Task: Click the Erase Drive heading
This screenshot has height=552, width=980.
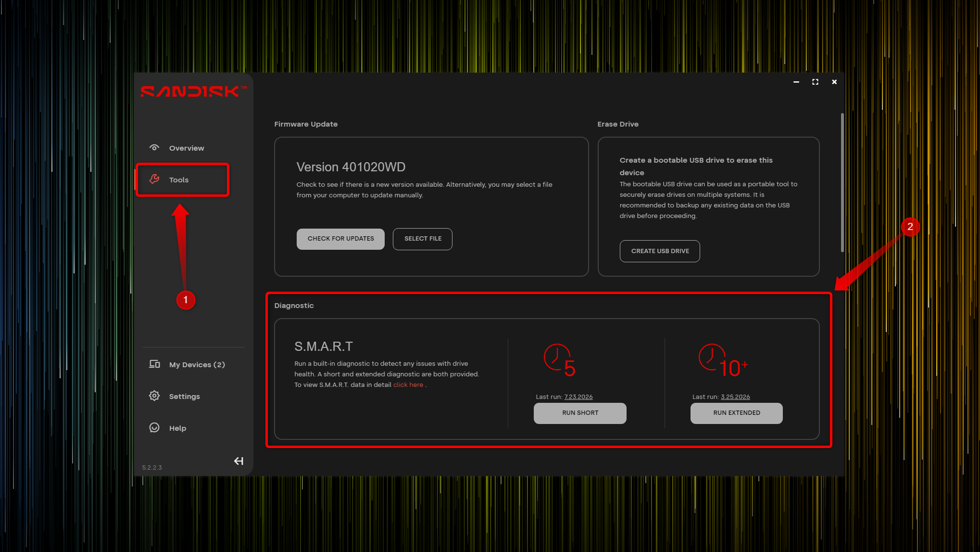Action: click(618, 124)
